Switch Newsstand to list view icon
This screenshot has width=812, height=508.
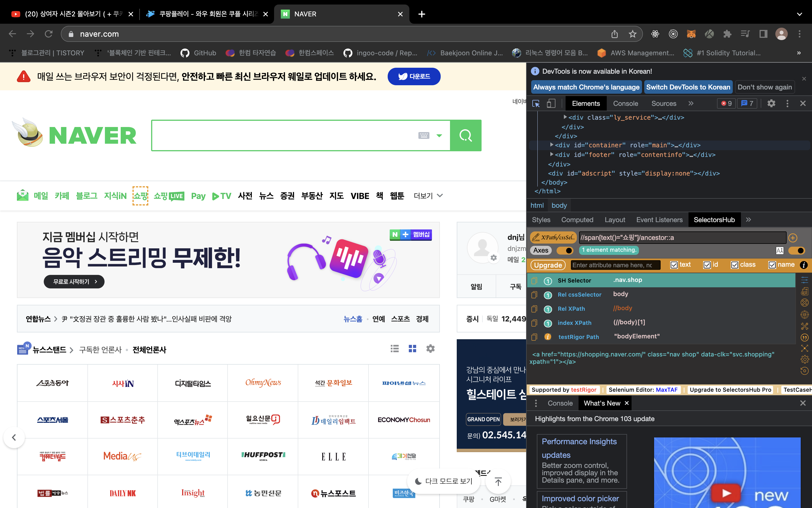point(395,349)
